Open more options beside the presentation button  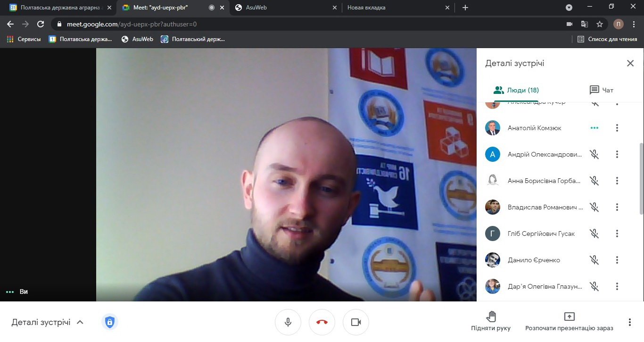tap(630, 322)
